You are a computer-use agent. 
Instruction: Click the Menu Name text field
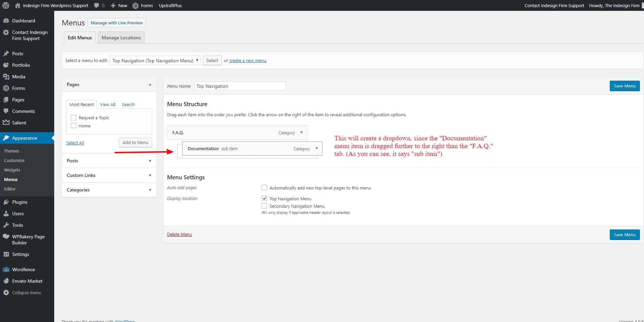(x=240, y=86)
